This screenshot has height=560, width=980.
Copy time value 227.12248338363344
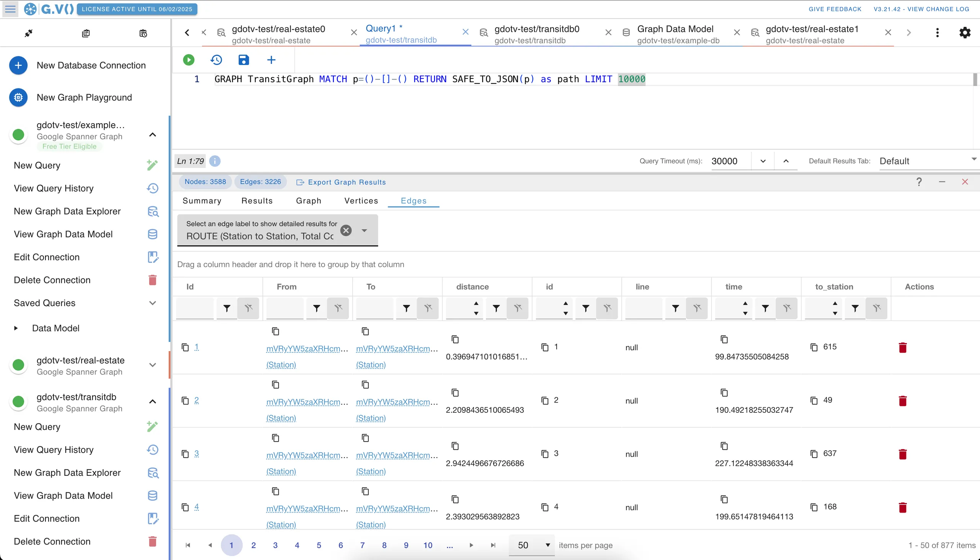click(x=724, y=446)
